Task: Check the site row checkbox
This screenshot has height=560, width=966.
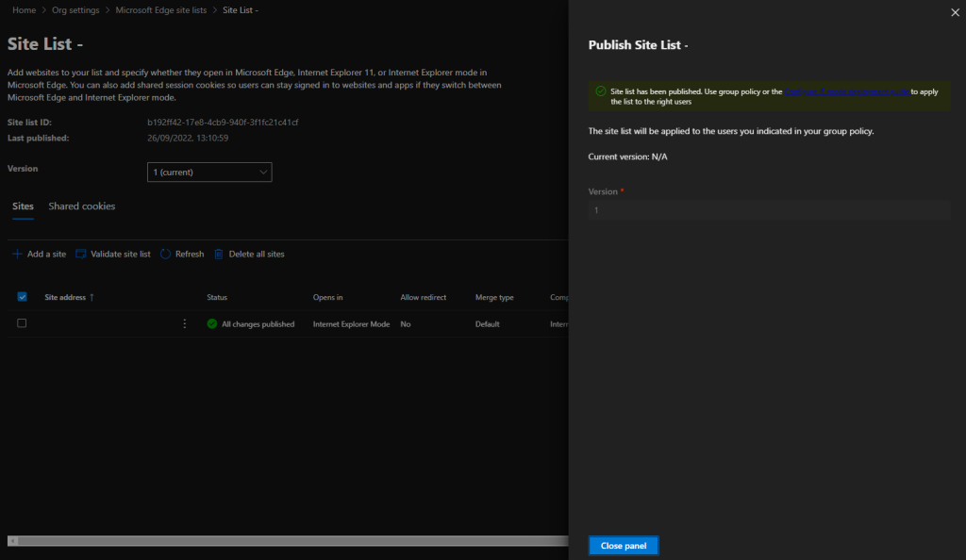Action: pyautogui.click(x=22, y=323)
